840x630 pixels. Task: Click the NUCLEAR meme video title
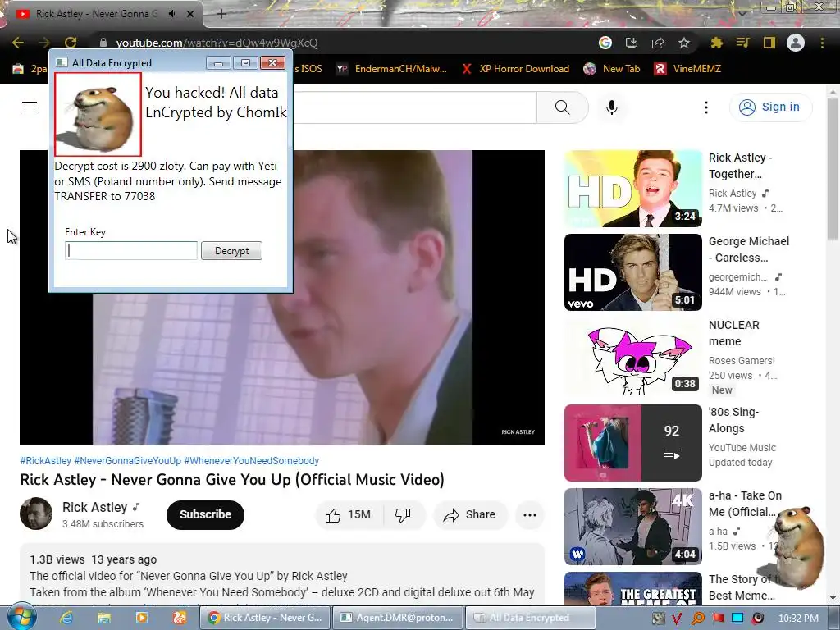click(x=733, y=333)
